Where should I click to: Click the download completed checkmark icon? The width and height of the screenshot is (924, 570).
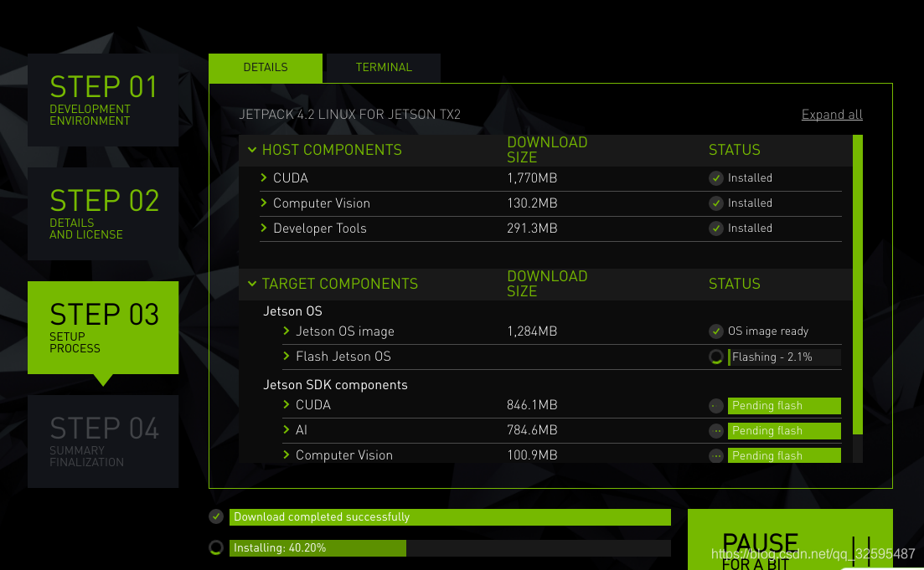coord(216,516)
